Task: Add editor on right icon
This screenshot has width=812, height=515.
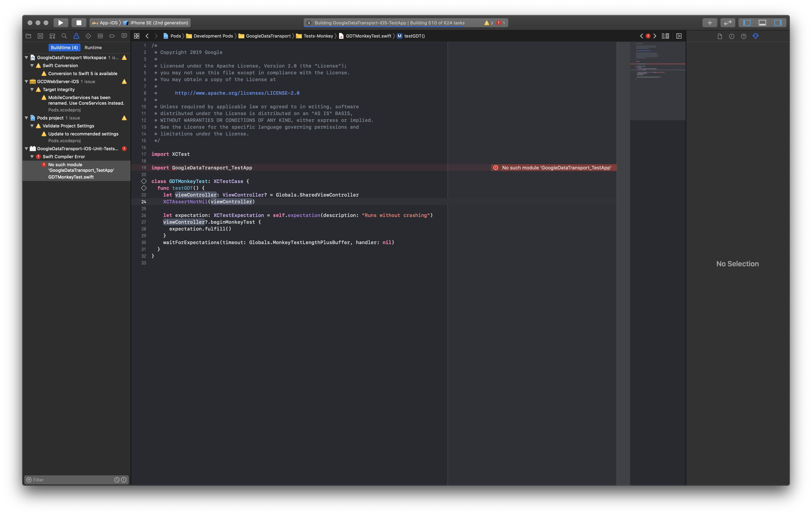Action: click(679, 36)
